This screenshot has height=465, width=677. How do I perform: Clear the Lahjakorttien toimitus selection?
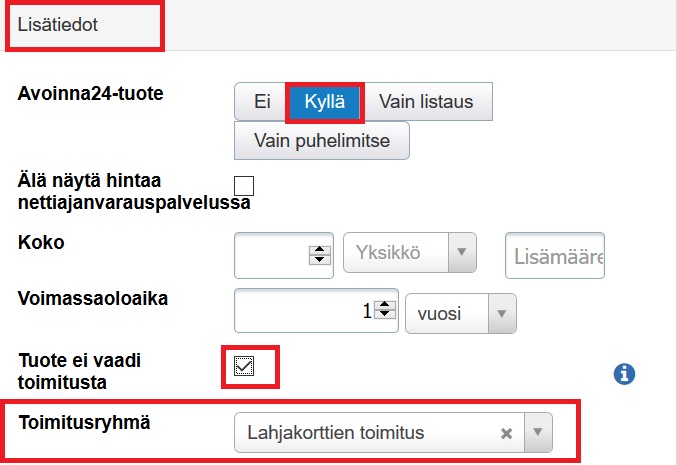point(506,433)
